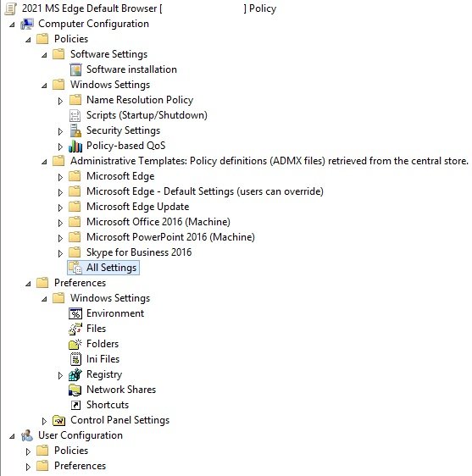Collapse the User Configuration node

point(12,436)
